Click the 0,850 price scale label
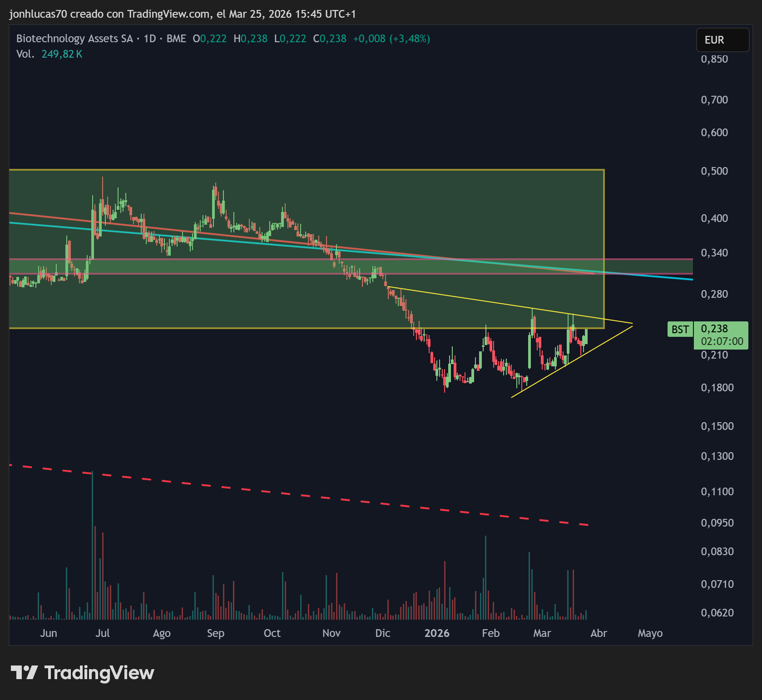Image resolution: width=762 pixels, height=700 pixels. [714, 59]
